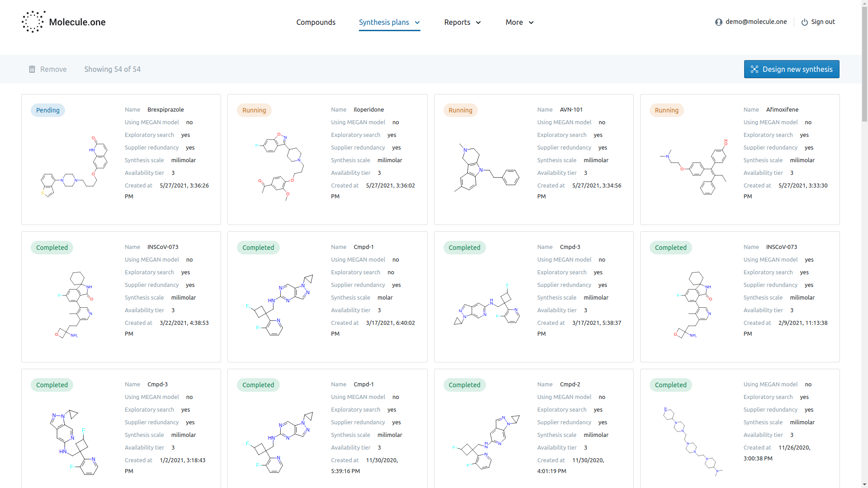The image size is (868, 488).
Task: Open Iloperidone molecule structure image
Action: coord(280,166)
